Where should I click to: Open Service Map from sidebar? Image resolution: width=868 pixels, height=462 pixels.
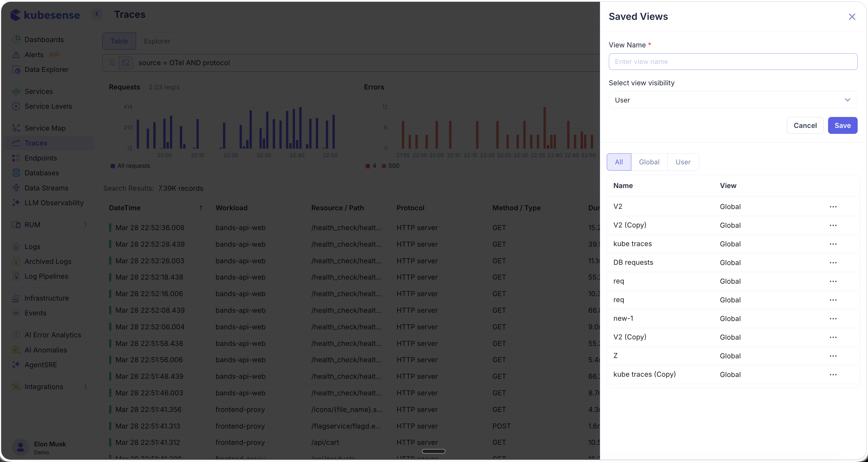coord(45,128)
